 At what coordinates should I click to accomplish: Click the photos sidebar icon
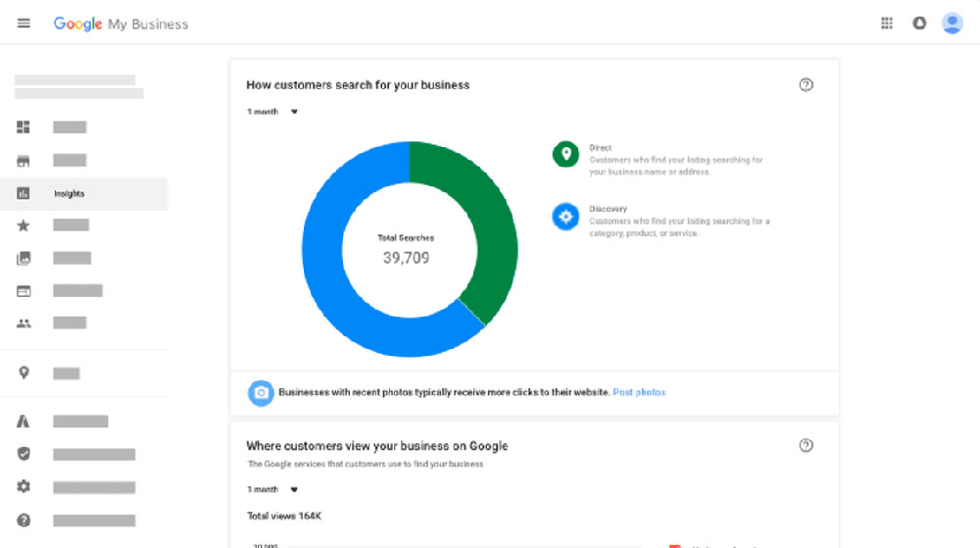pos(24,259)
